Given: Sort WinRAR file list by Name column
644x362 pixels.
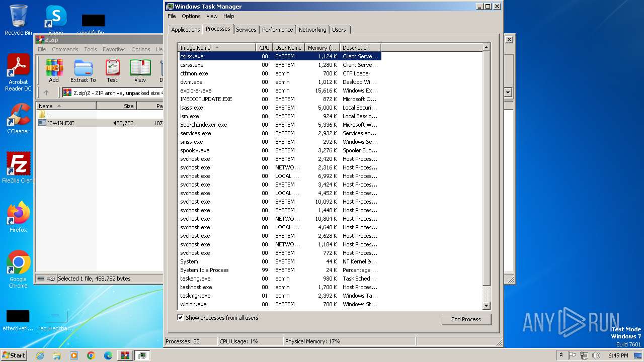Looking at the screenshot, I should pyautogui.click(x=66, y=106).
